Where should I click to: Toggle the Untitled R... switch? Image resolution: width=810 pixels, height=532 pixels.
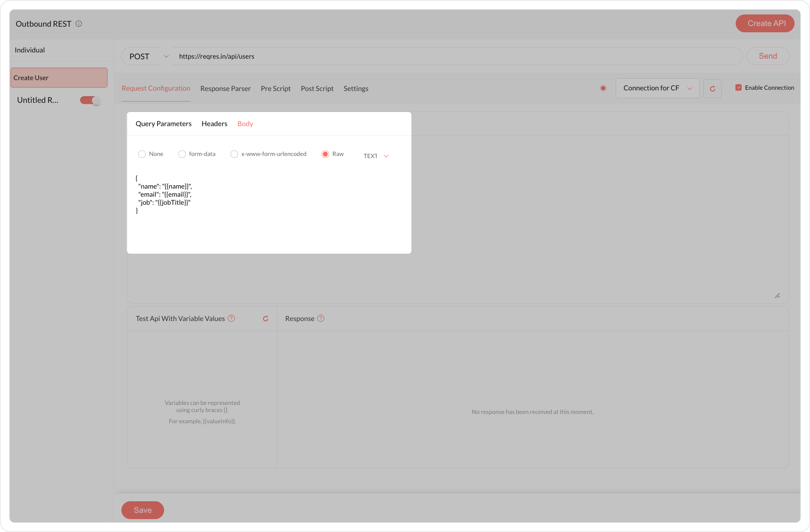(x=90, y=100)
